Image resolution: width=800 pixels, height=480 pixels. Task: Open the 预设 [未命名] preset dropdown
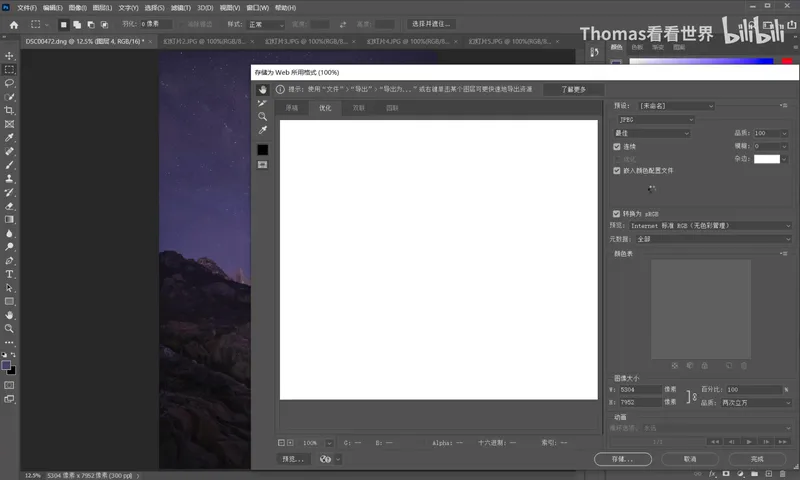pyautogui.click(x=676, y=106)
